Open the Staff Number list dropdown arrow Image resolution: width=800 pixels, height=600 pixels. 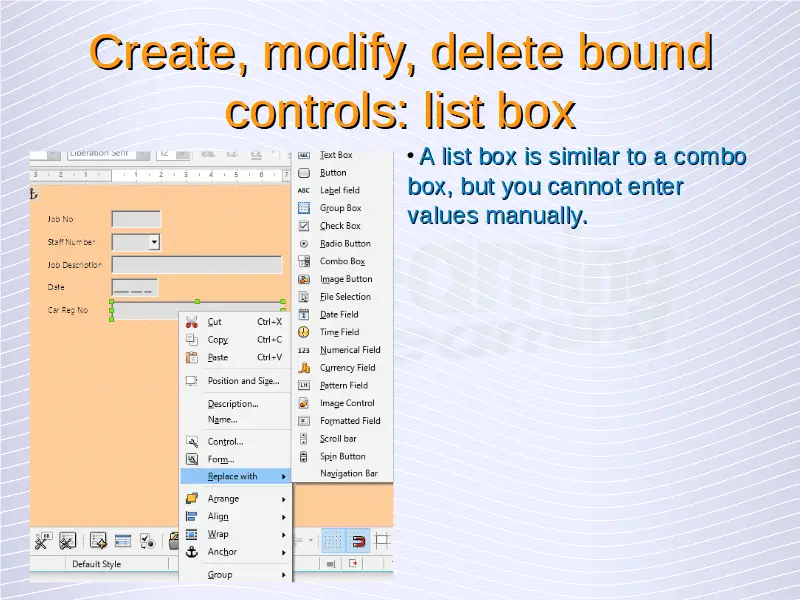point(154,242)
